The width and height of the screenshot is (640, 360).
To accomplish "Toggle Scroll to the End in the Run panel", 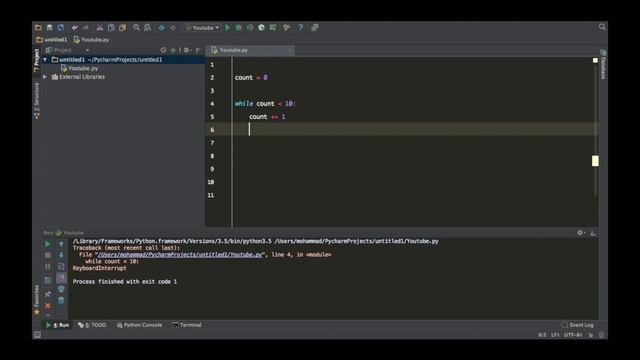I will coord(61,278).
